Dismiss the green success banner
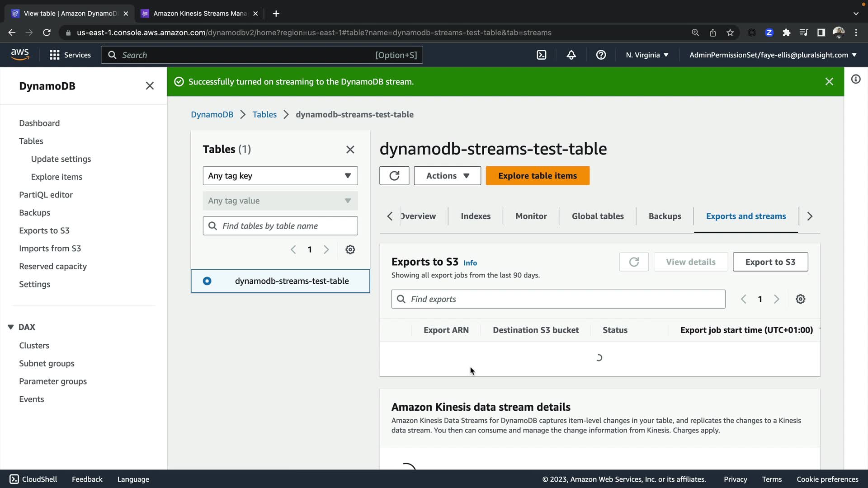This screenshot has width=868, height=488. pyautogui.click(x=829, y=81)
